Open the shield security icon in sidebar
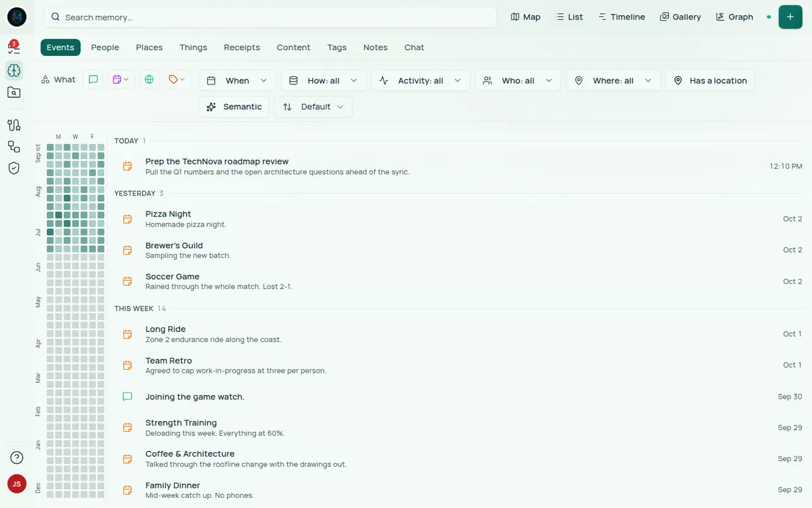This screenshot has height=508, width=812. pyautogui.click(x=14, y=168)
